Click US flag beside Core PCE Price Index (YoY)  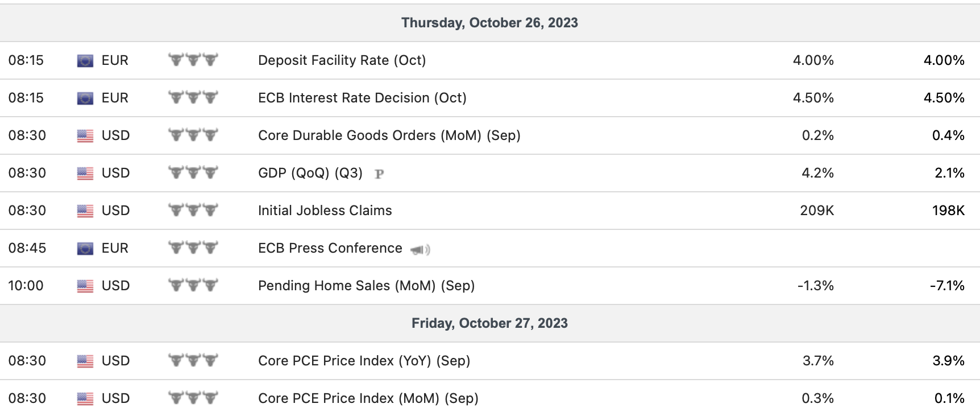tap(85, 361)
